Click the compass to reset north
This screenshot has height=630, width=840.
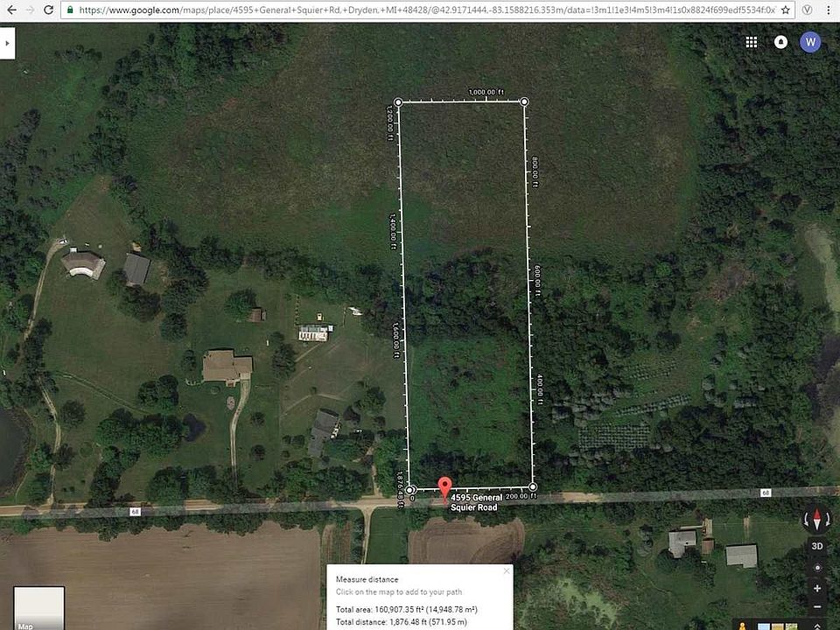coord(816,519)
